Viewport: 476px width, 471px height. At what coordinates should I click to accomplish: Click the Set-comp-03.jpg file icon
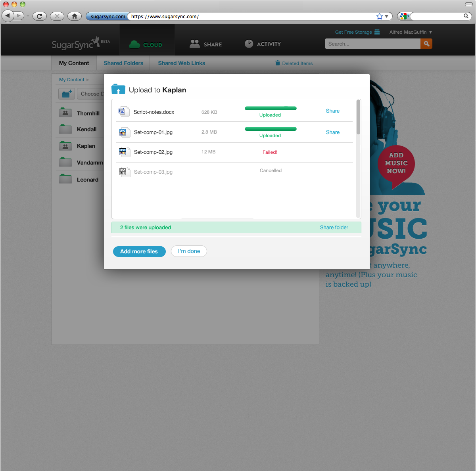coord(124,172)
